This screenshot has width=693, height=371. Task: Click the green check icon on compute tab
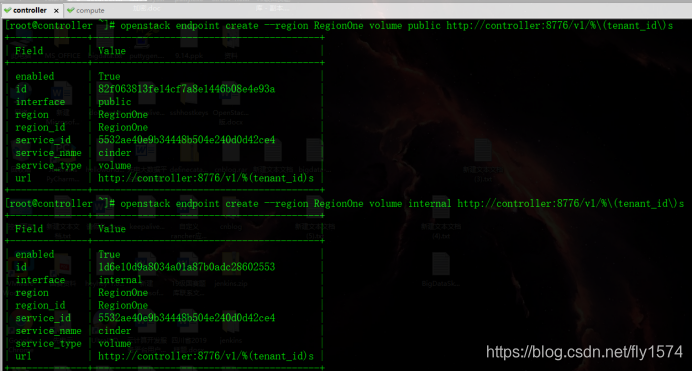pos(70,10)
